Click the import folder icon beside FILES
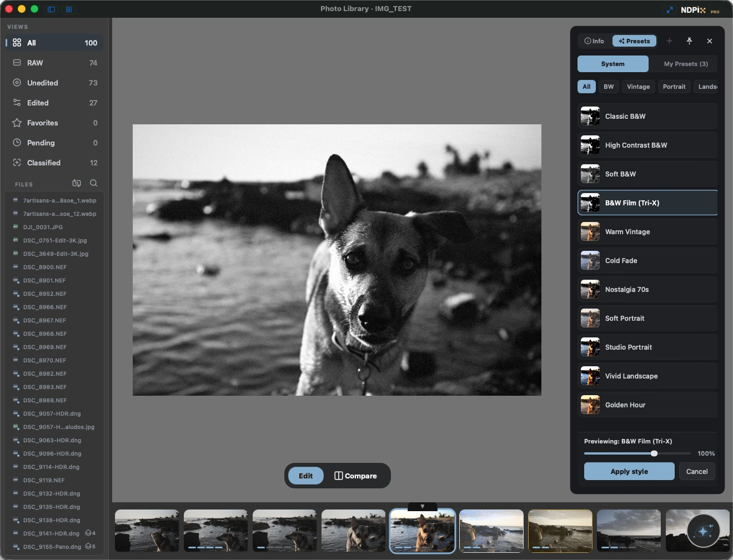This screenshot has height=560, width=733. click(77, 183)
